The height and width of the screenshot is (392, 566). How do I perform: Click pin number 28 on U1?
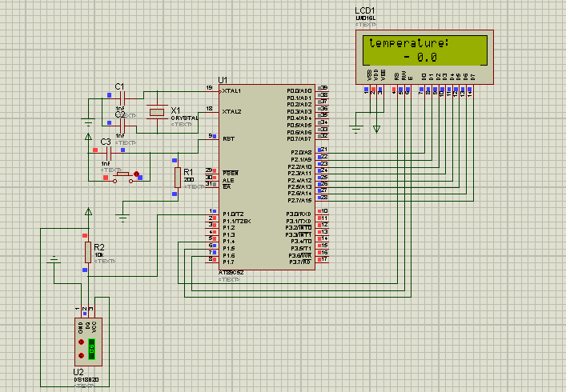324,198
